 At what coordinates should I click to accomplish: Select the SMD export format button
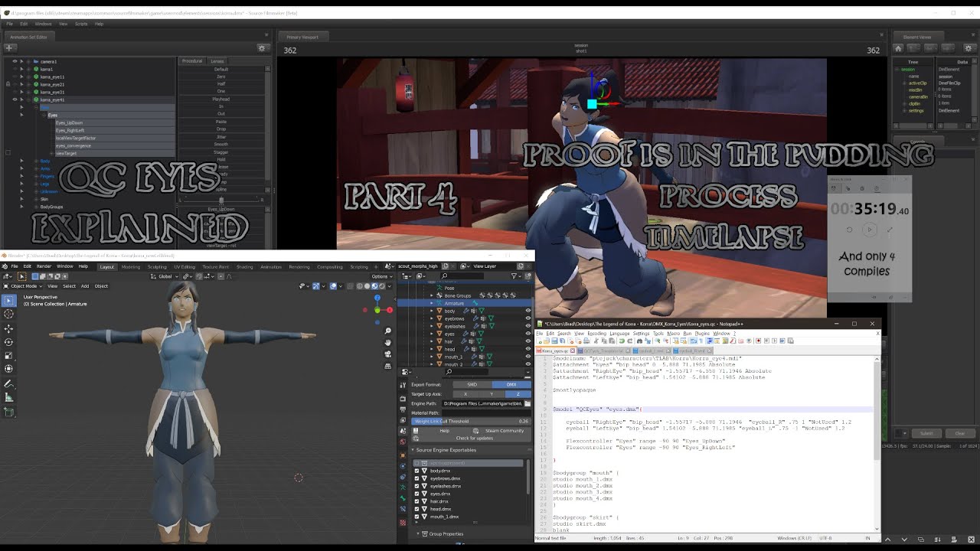(472, 385)
